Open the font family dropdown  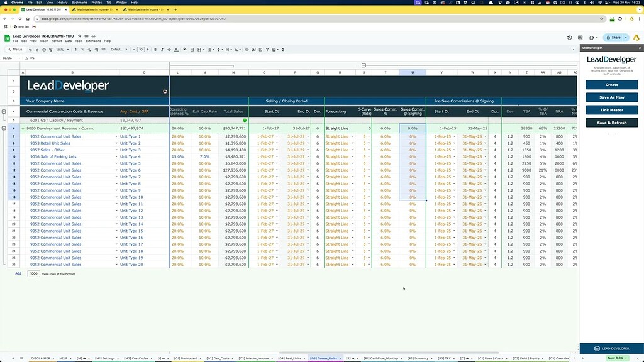pyautogui.click(x=119, y=50)
